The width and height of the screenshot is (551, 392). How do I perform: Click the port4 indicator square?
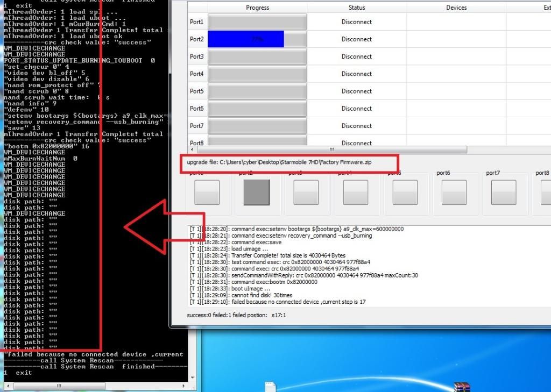pyautogui.click(x=355, y=192)
